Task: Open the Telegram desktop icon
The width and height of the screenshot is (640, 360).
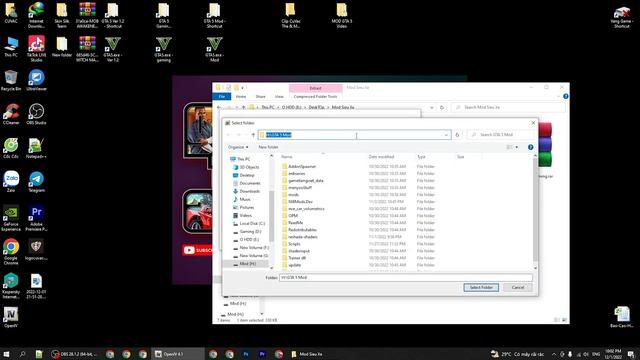Action: tap(36, 182)
